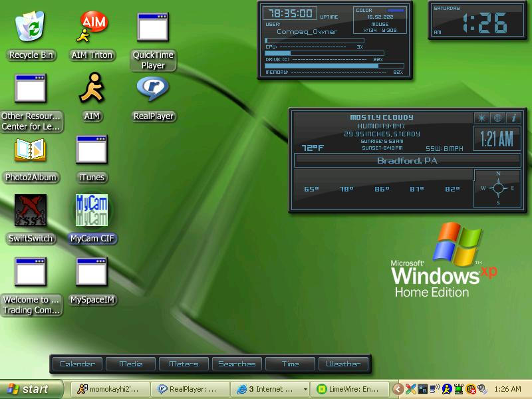Screen dimensions: 532x399
Task: Click the compass in the weather widget
Action: click(x=497, y=188)
